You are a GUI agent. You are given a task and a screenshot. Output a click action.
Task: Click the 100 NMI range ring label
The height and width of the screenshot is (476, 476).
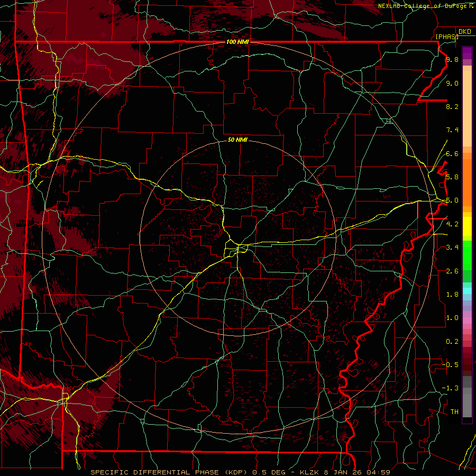[237, 42]
